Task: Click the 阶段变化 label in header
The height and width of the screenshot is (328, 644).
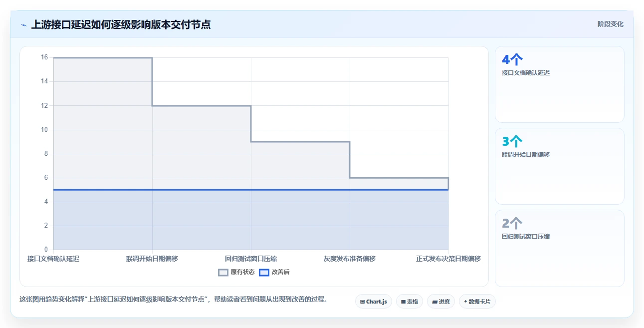Action: (x=610, y=24)
